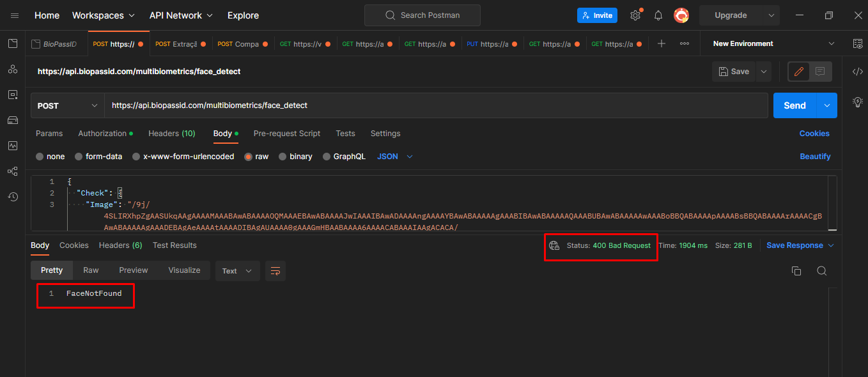Open Monitors in the sidebar
868x377 pixels.
pos(13,146)
